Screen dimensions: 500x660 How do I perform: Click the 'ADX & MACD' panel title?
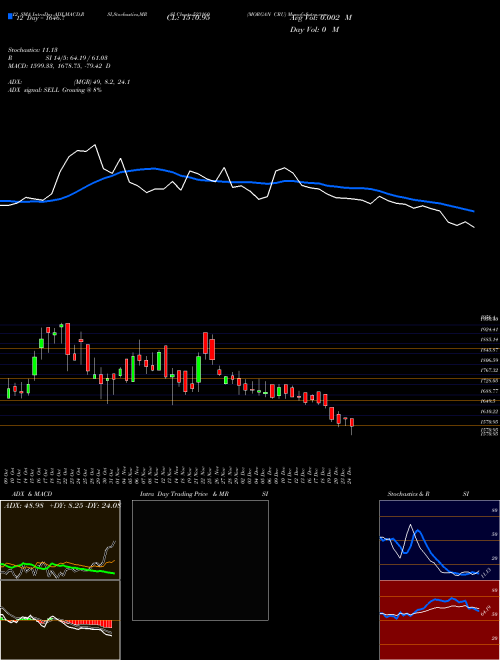(x=32, y=494)
